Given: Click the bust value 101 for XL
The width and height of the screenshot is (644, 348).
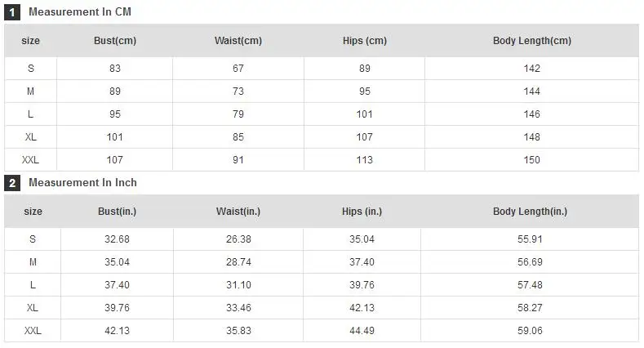Looking at the screenshot, I should pyautogui.click(x=114, y=136).
